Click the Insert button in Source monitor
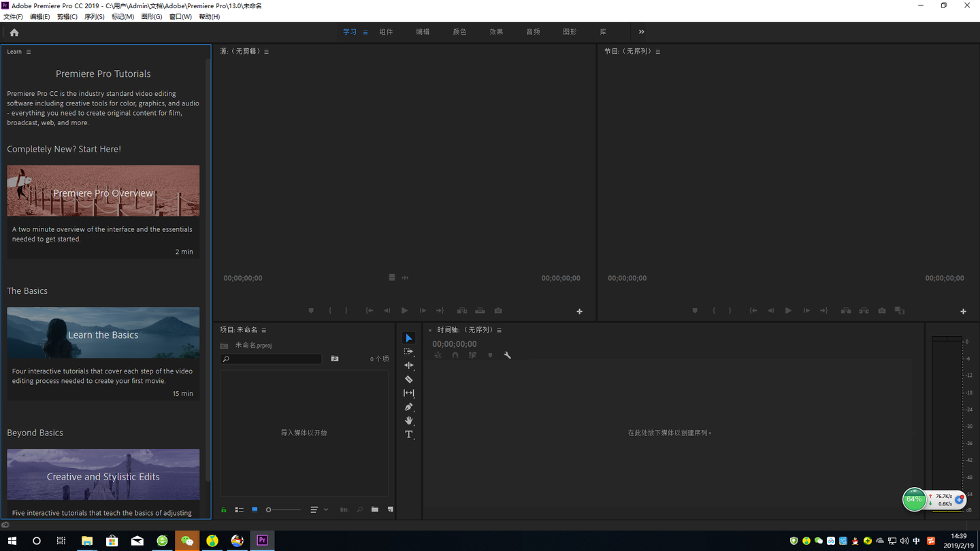Screen dimensions: 980x551 (x=462, y=311)
